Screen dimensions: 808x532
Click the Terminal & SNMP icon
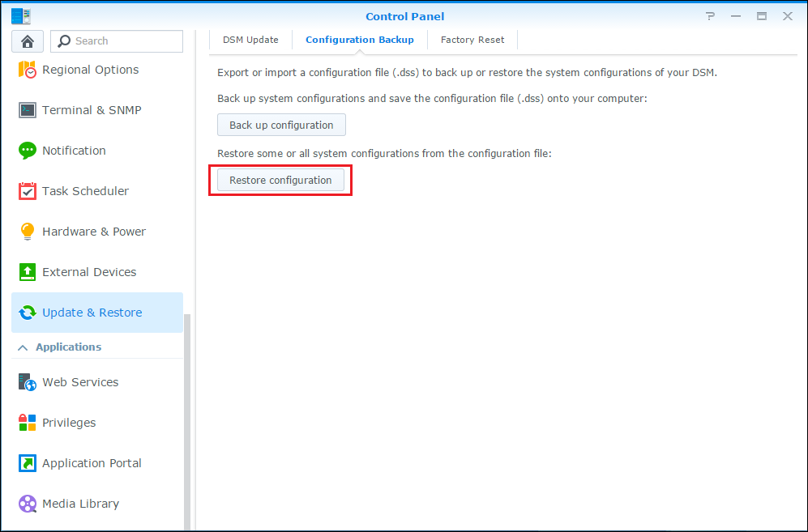(28, 110)
